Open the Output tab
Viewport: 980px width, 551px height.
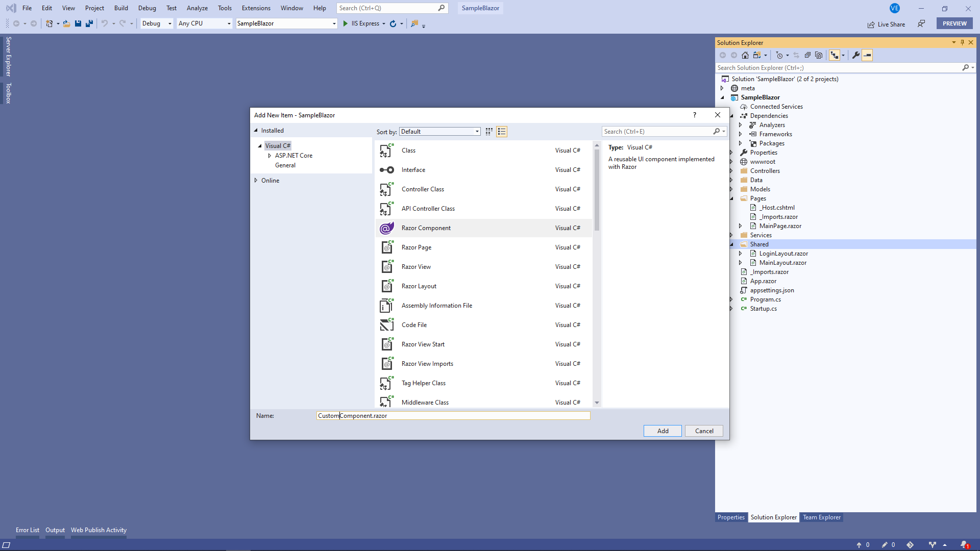pos(55,530)
